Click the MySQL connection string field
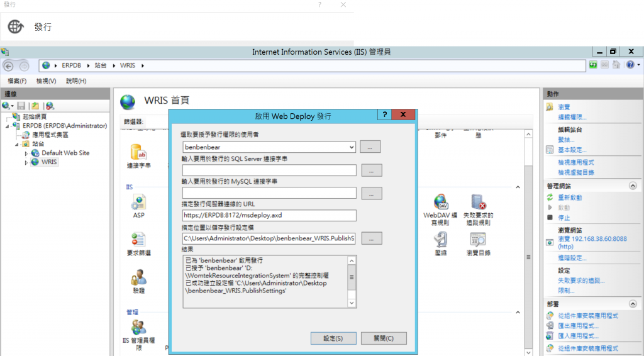Viewport: 644px width, 356px height. click(269, 193)
